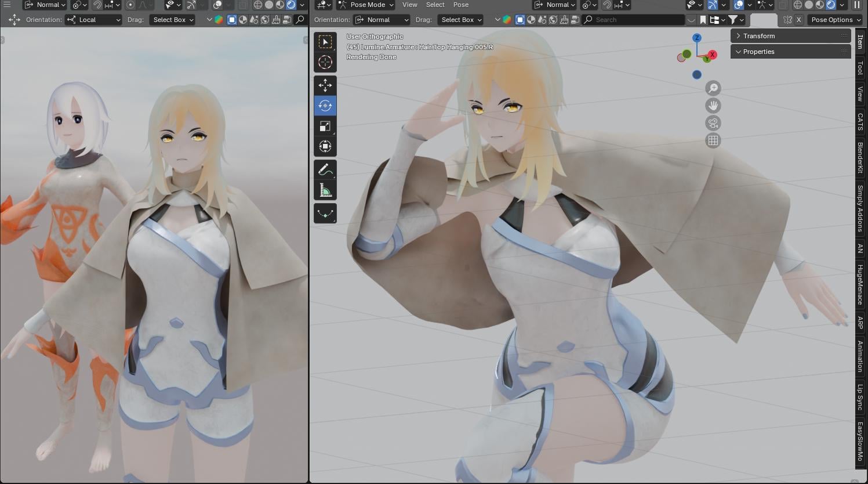This screenshot has width=868, height=484.
Task: Switch right viewport to rendered shading
Action: point(831,5)
